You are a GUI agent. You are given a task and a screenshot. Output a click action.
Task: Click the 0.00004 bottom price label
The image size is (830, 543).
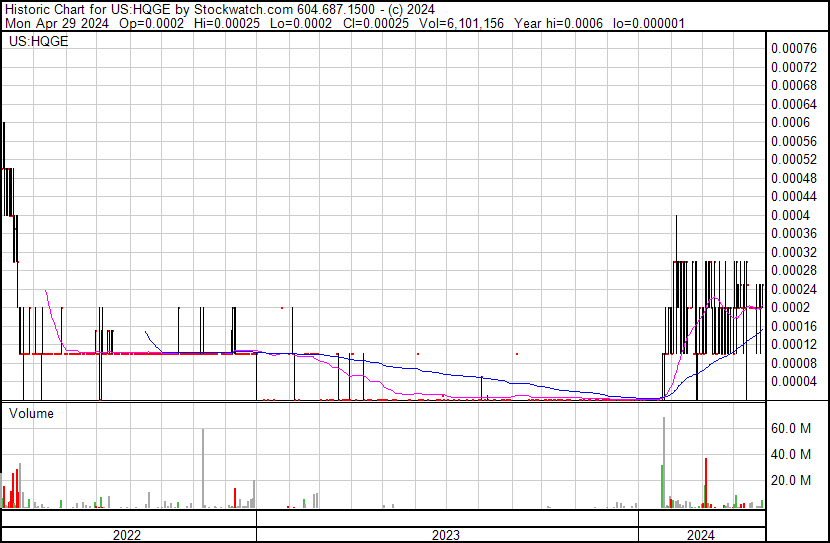pyautogui.click(x=794, y=381)
